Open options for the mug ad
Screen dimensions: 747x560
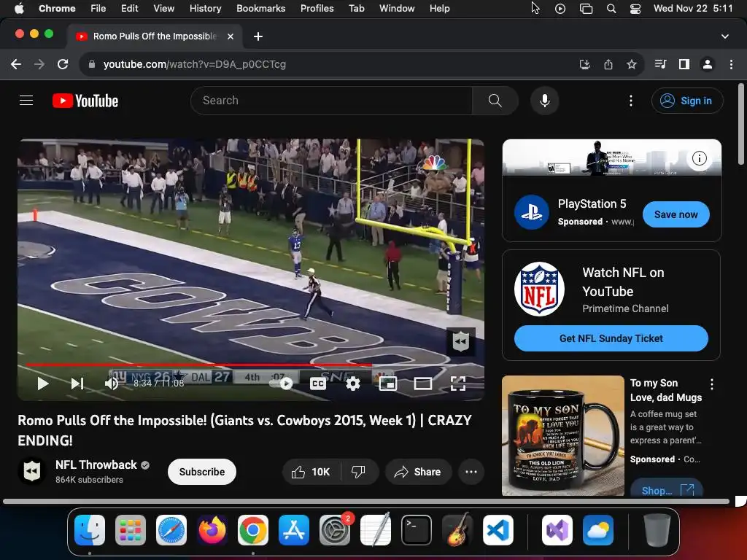click(x=712, y=384)
